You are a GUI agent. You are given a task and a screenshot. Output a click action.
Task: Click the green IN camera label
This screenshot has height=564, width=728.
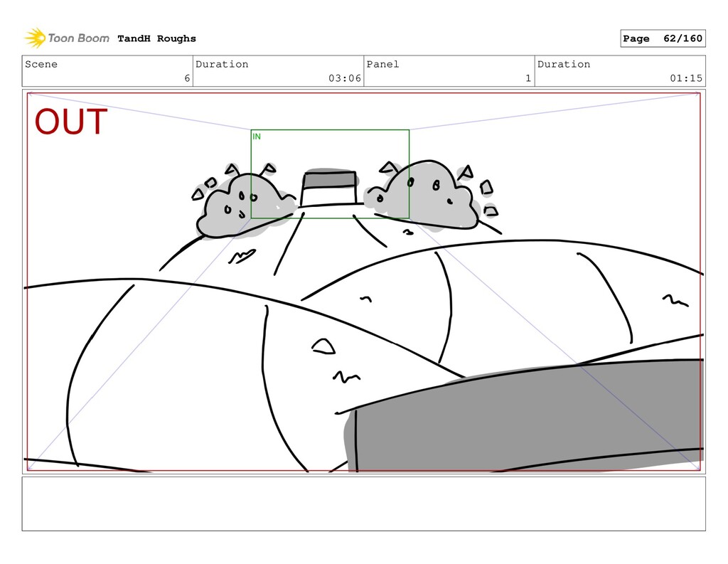pos(257,137)
